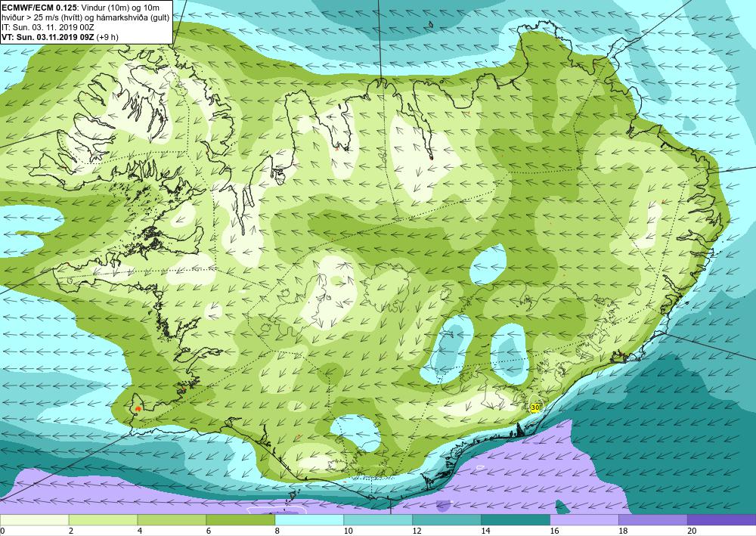The image size is (756, 536).
Task: Click the "IT: Sun. 03. 11. 2019 00Z" line
Action: pyautogui.click(x=48, y=27)
